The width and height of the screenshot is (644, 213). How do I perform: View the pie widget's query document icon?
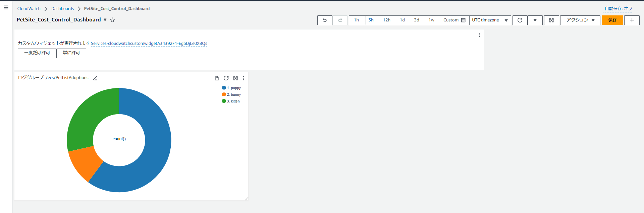coord(217,78)
